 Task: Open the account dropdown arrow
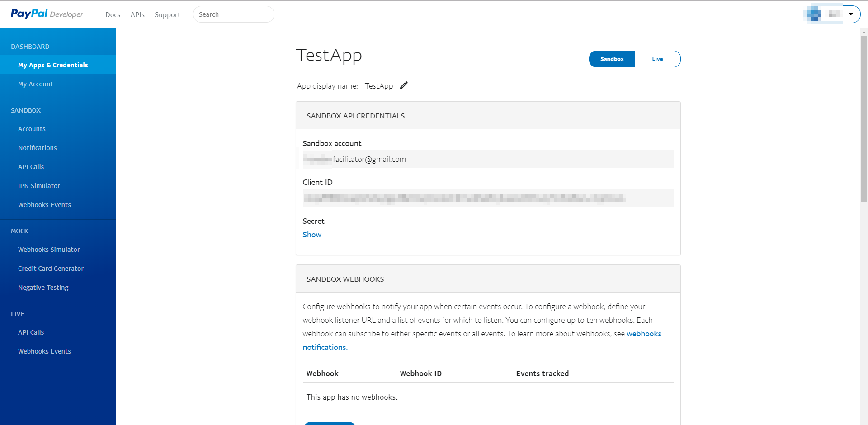click(851, 14)
